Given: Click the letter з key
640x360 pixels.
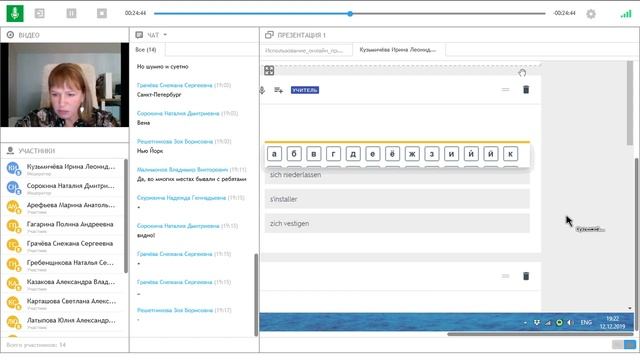Looking at the screenshot, I should point(431,154).
